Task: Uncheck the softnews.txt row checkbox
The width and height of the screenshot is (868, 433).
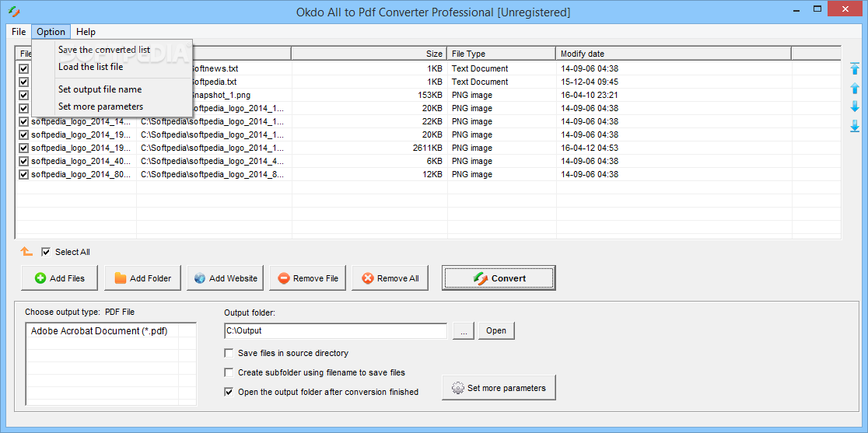Action: (x=24, y=68)
